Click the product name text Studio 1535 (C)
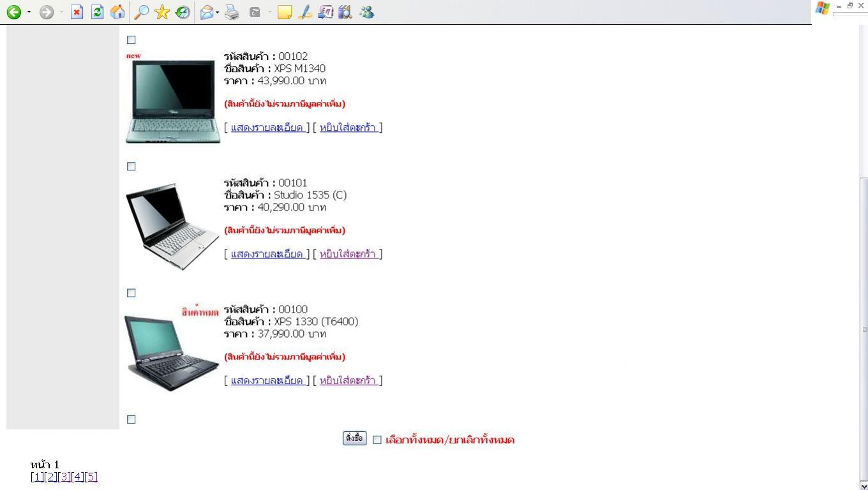This screenshot has width=868, height=490. (310, 195)
